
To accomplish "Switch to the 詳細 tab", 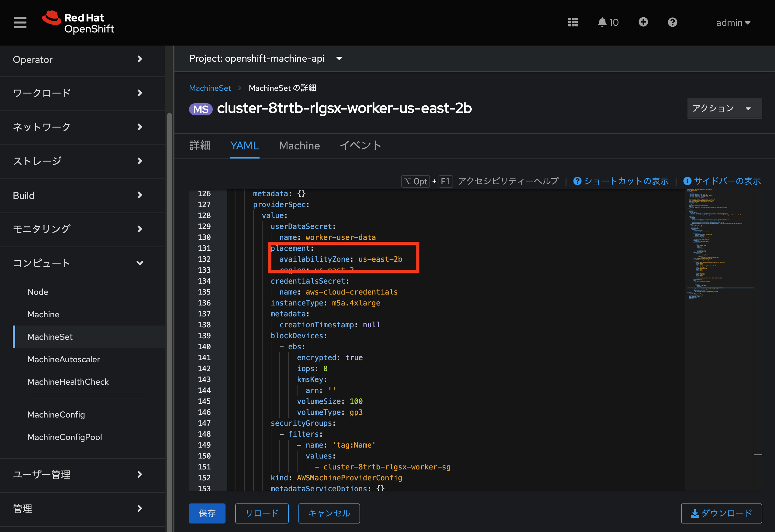I will (200, 146).
